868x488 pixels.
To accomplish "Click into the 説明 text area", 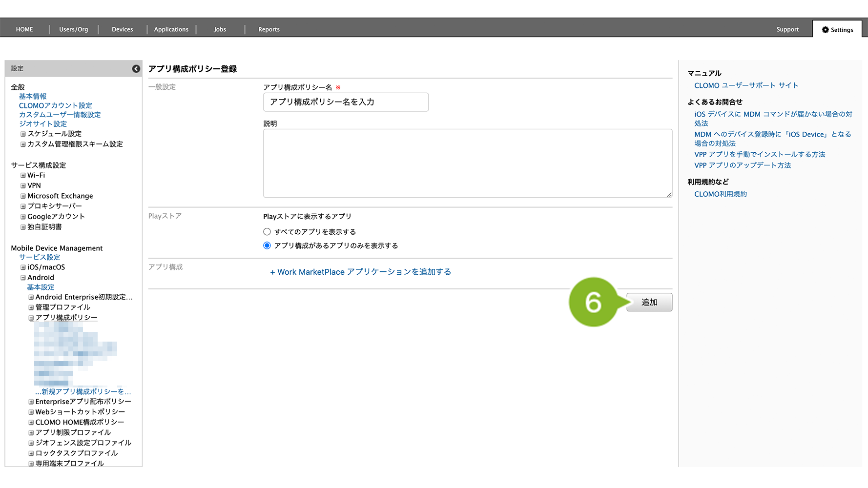I will [x=467, y=163].
